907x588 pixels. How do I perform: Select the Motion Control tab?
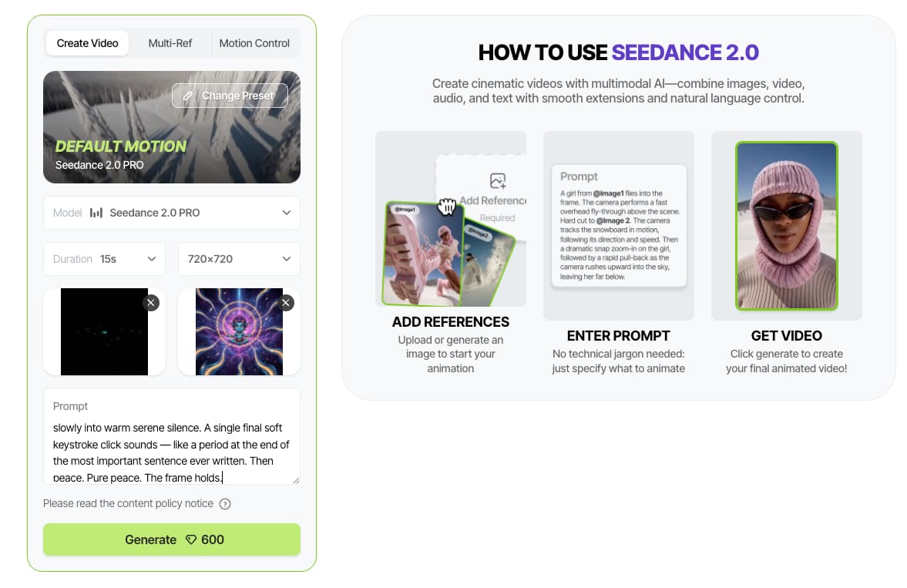click(x=254, y=43)
